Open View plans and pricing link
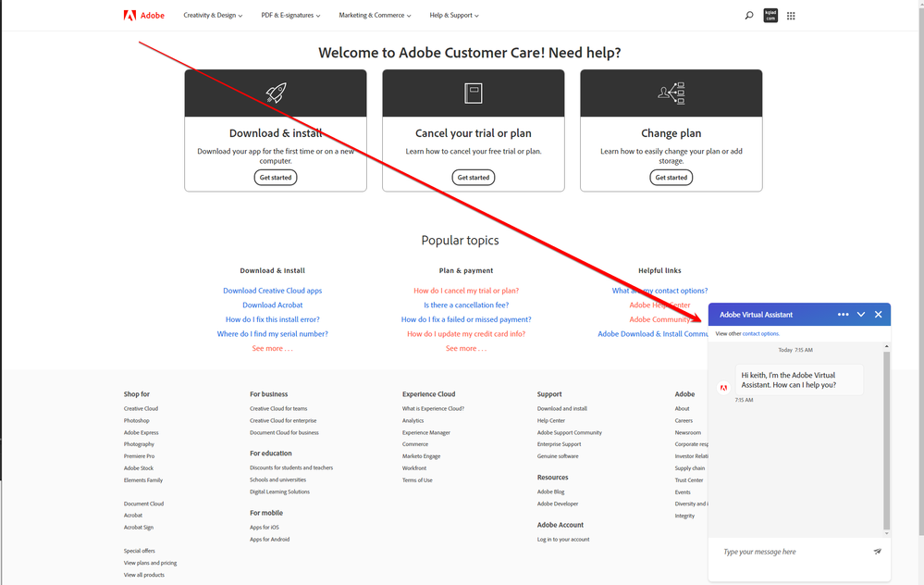The width and height of the screenshot is (924, 585). 150,563
